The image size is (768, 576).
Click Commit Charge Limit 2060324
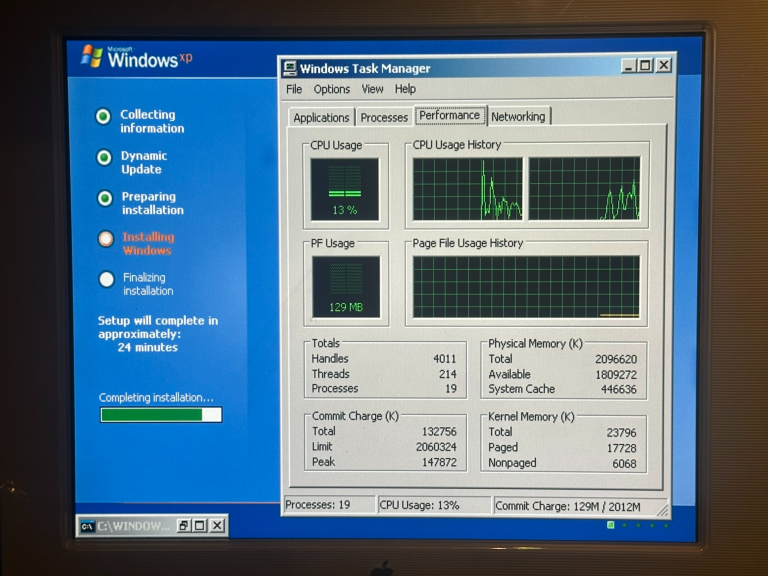click(x=436, y=447)
